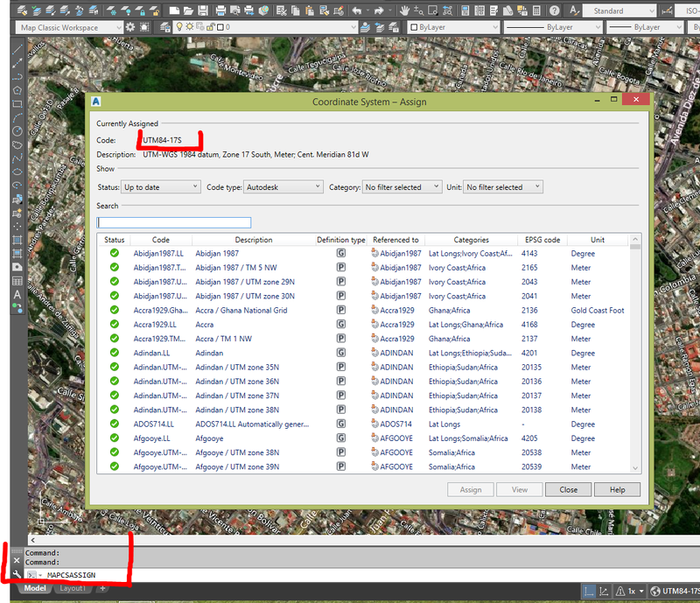This screenshot has width=700, height=603.
Task: Open command line customize wrench
Action: point(17,575)
